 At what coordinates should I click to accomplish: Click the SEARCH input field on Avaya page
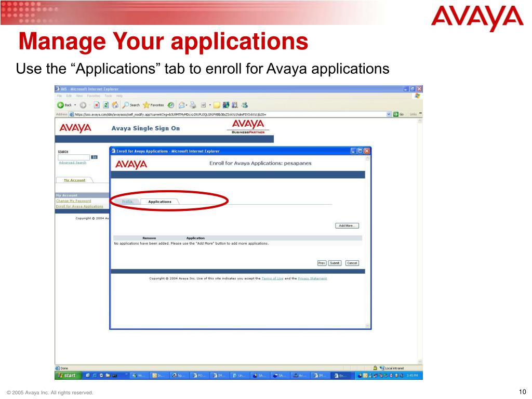pyautogui.click(x=74, y=157)
